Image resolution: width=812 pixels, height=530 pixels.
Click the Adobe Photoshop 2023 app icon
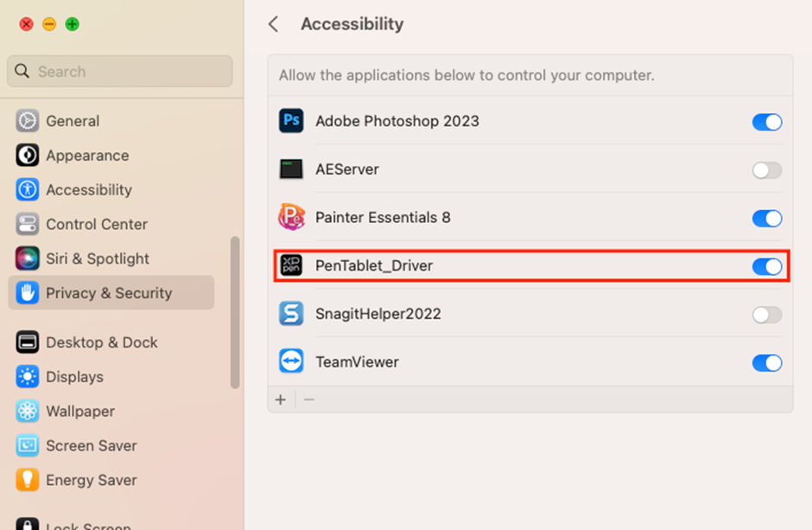(x=291, y=121)
